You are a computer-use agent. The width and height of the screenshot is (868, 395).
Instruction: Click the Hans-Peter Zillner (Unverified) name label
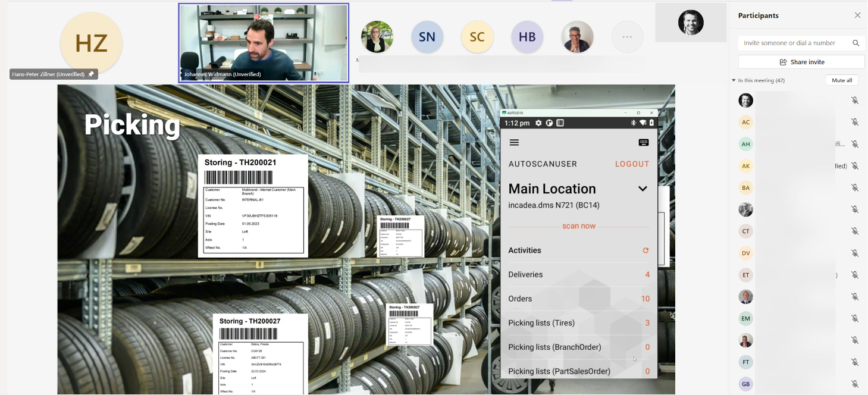48,74
